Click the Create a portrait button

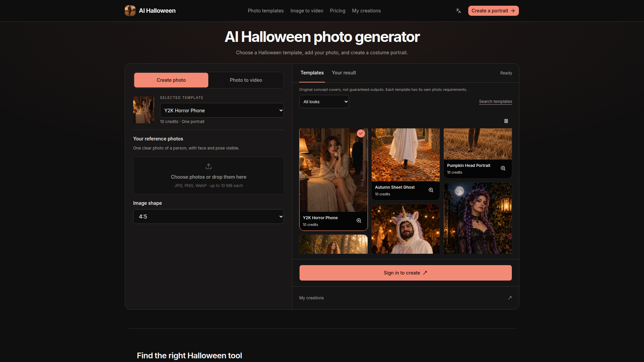point(493,11)
